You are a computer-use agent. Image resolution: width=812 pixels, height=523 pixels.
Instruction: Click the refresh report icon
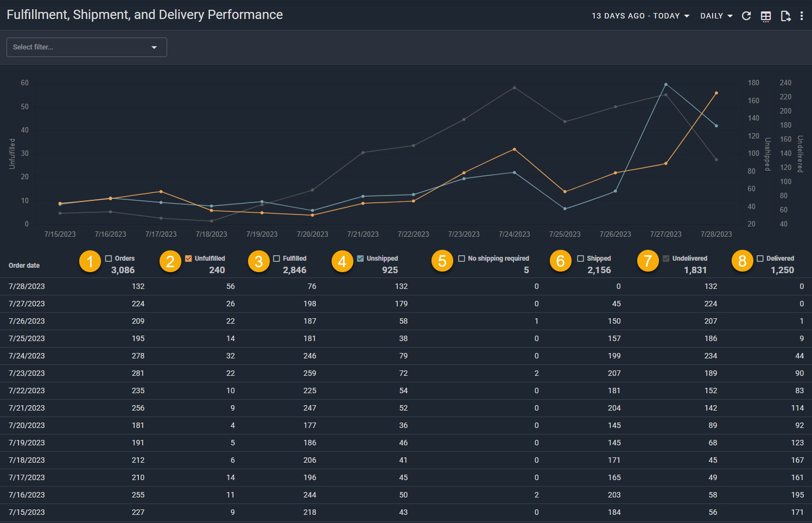pos(746,16)
